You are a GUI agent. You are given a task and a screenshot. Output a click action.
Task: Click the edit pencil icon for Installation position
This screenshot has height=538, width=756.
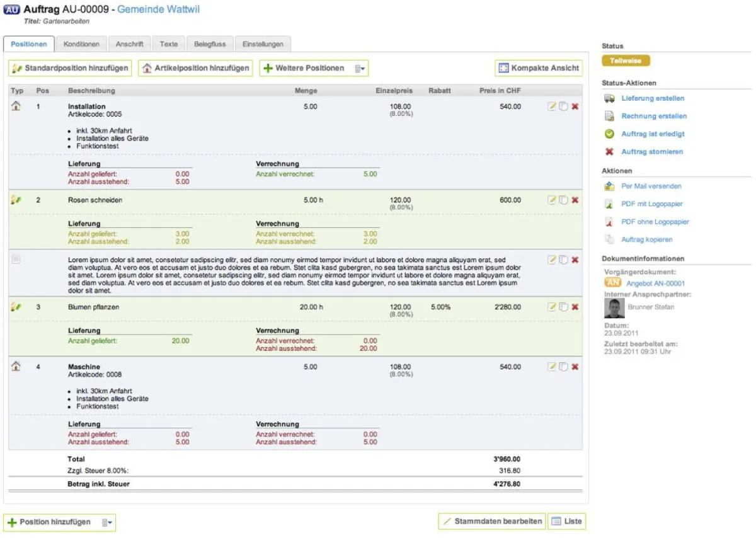click(552, 106)
